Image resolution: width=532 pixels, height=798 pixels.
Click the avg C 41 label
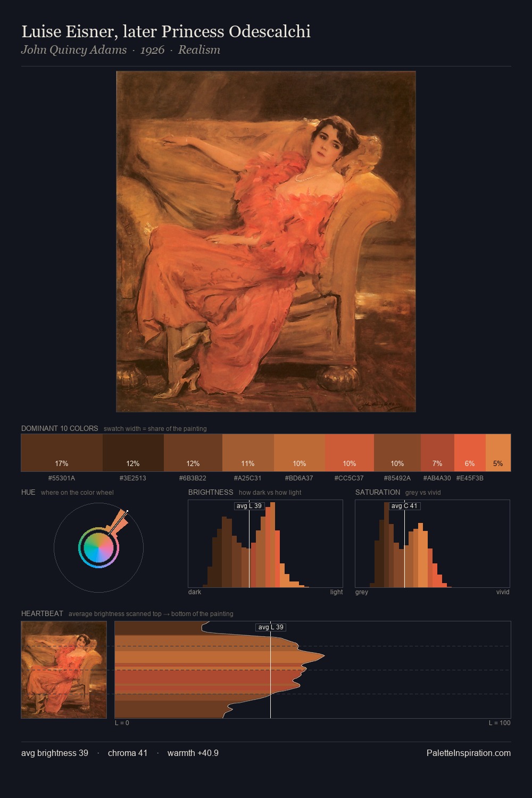[405, 506]
